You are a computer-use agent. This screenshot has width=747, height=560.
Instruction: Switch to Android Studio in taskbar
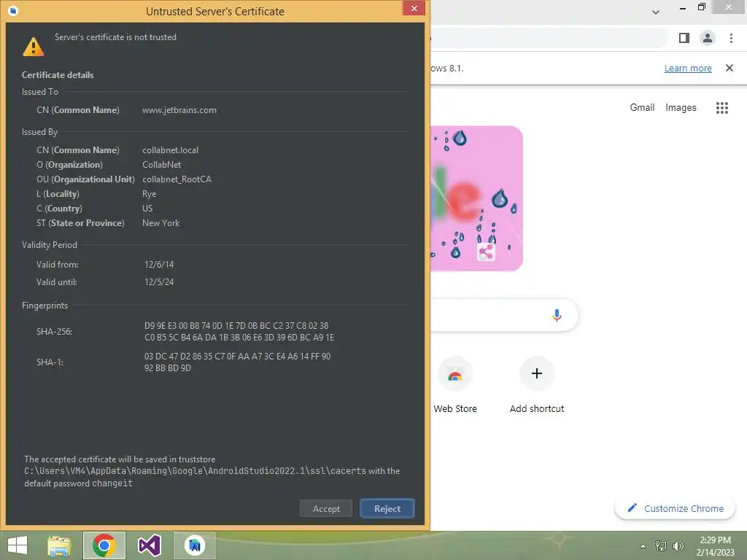coord(194,545)
